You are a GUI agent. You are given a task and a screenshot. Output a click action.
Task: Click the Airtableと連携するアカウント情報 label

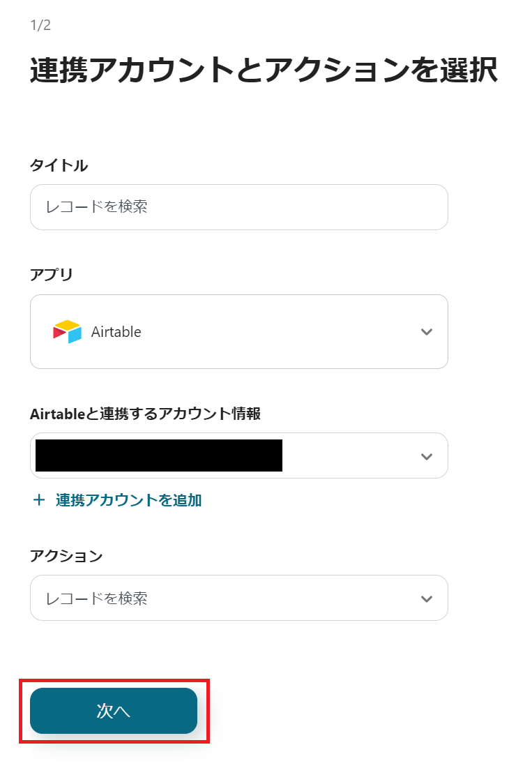[x=145, y=414]
